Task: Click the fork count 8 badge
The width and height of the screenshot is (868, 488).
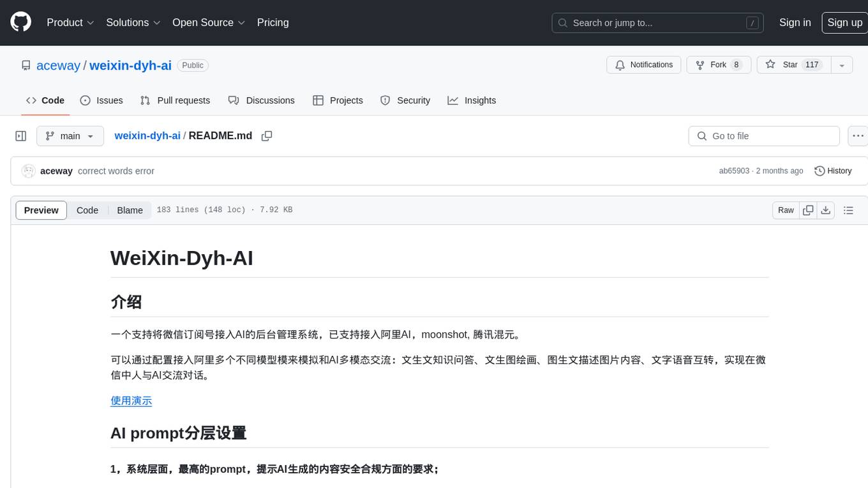Action: [x=737, y=65]
